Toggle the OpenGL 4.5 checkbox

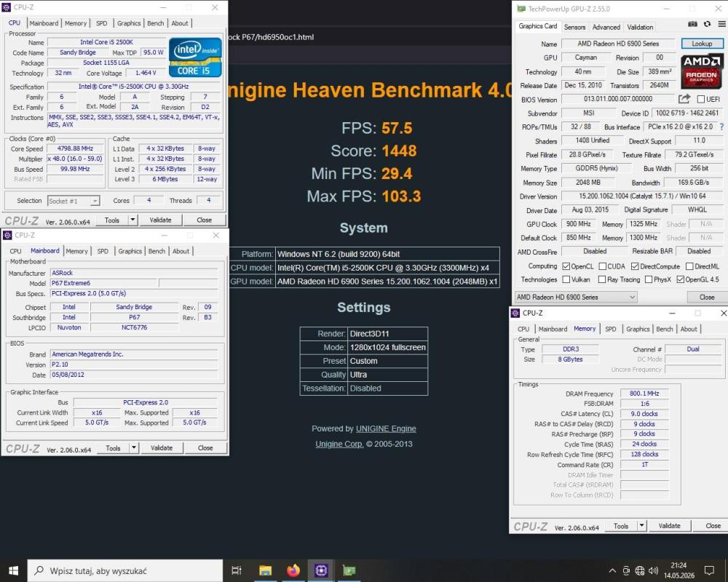[680, 279]
